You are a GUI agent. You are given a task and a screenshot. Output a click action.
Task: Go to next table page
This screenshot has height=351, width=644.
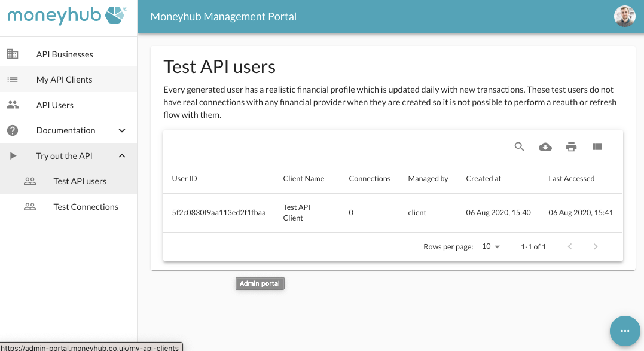pyautogui.click(x=596, y=246)
